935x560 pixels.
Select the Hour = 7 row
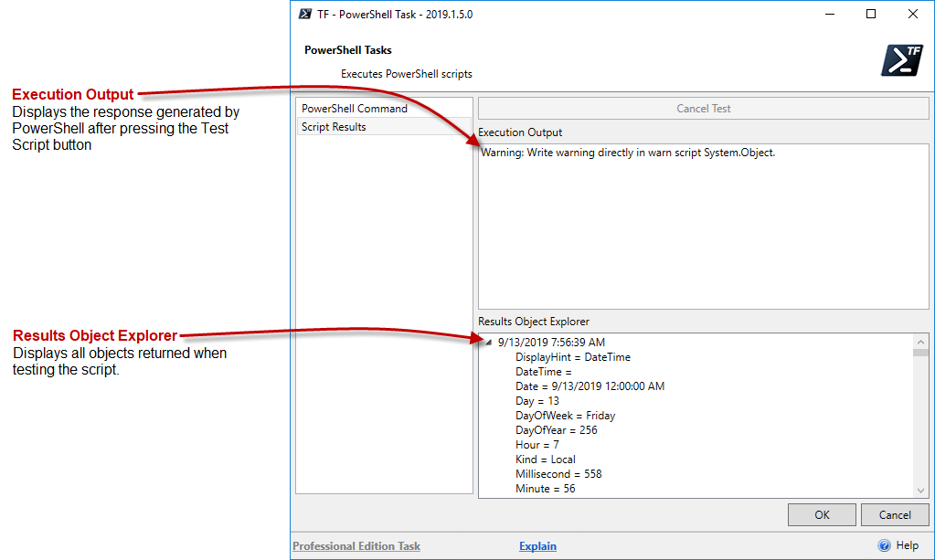tap(537, 444)
